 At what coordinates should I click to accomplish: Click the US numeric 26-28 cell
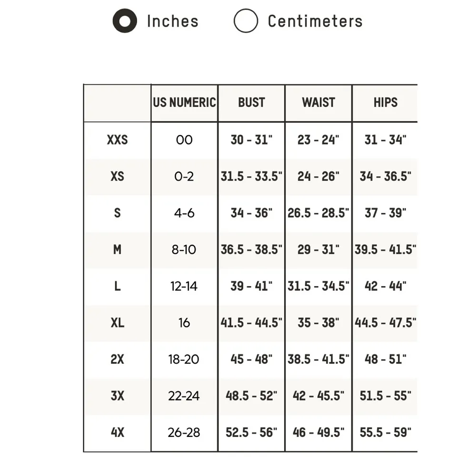(184, 433)
